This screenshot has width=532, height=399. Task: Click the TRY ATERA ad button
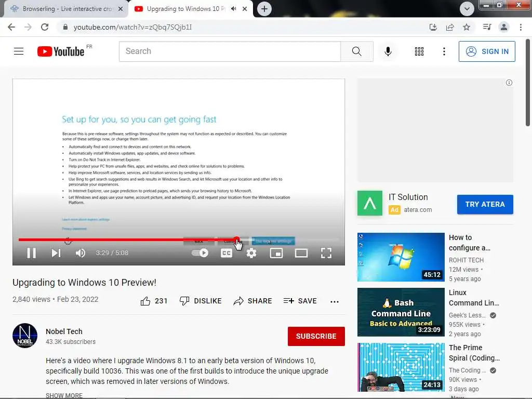pyautogui.click(x=485, y=204)
